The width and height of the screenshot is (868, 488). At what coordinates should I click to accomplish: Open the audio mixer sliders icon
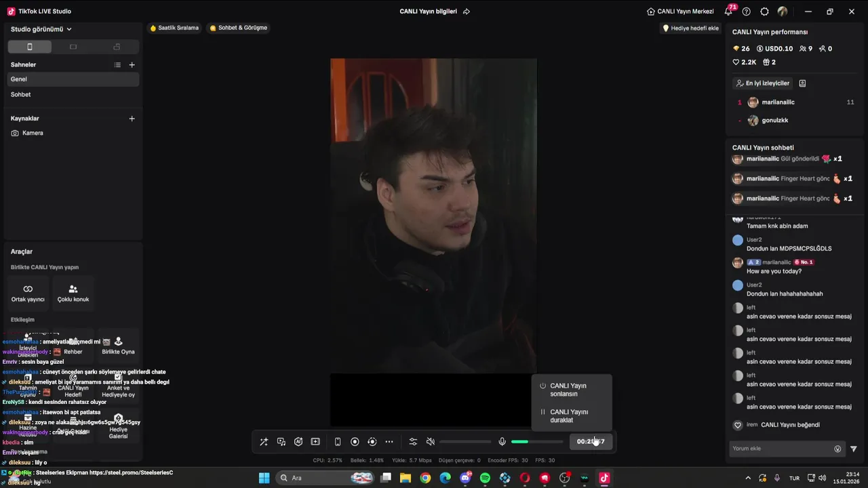click(413, 442)
